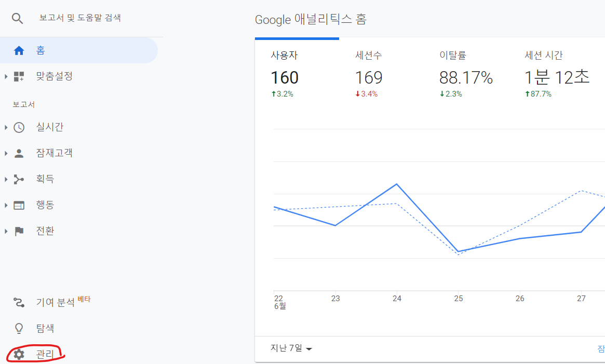Click the 관리 gear icon

[x=19, y=354]
